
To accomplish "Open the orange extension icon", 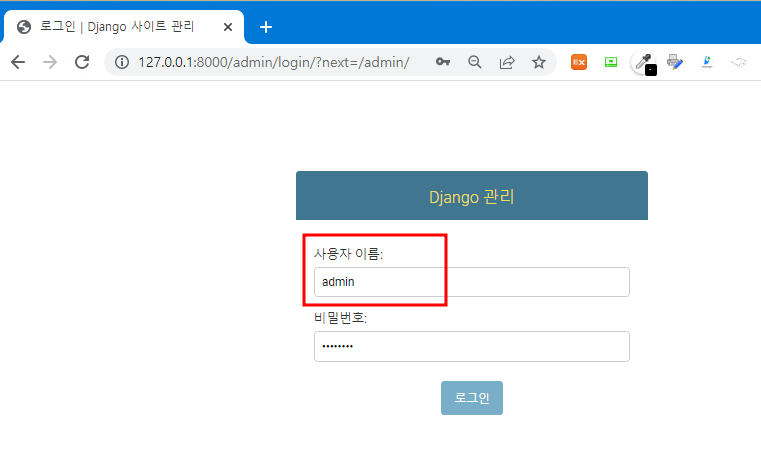I will click(x=579, y=62).
